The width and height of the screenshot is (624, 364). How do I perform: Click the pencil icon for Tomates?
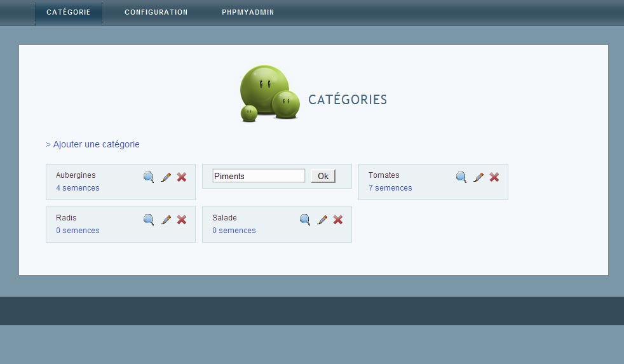click(478, 177)
